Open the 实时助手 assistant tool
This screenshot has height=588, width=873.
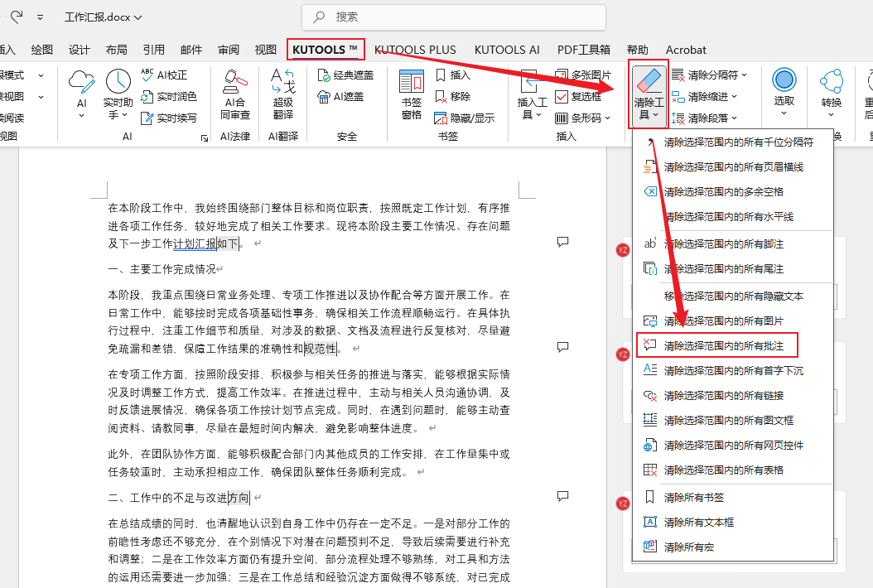coord(117,93)
